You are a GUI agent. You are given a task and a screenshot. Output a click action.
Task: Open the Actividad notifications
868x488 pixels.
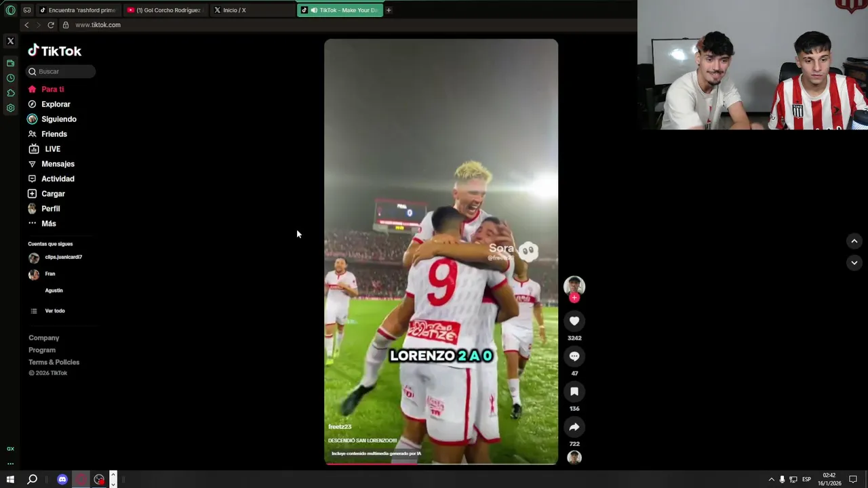52,179
